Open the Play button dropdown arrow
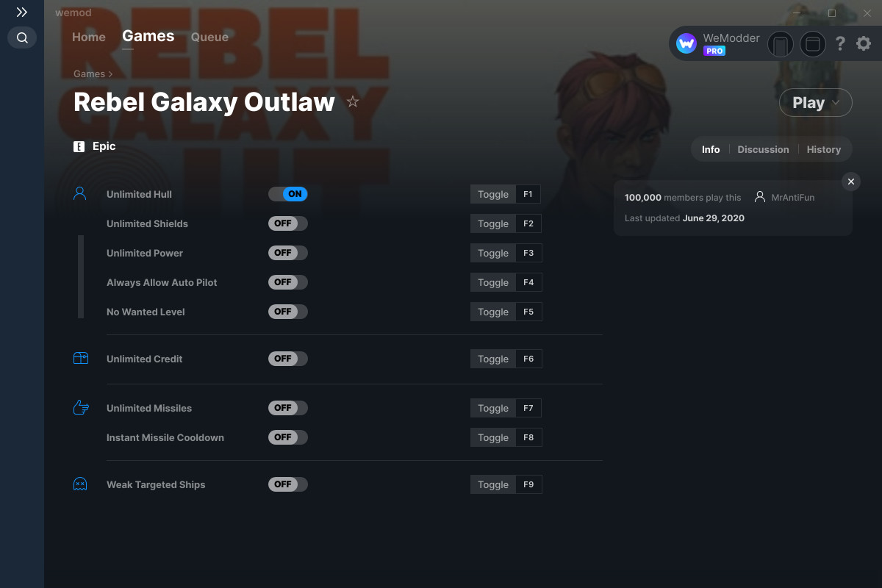Screen dimensions: 882x588 tap(834, 103)
